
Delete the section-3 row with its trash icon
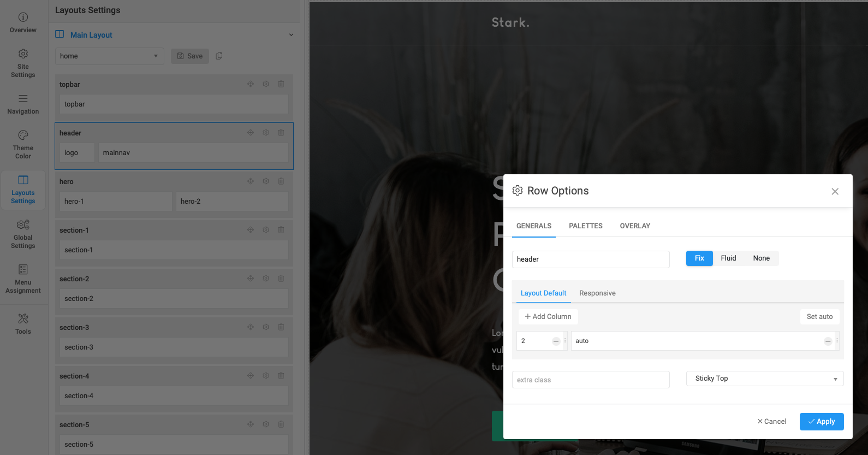point(281,327)
